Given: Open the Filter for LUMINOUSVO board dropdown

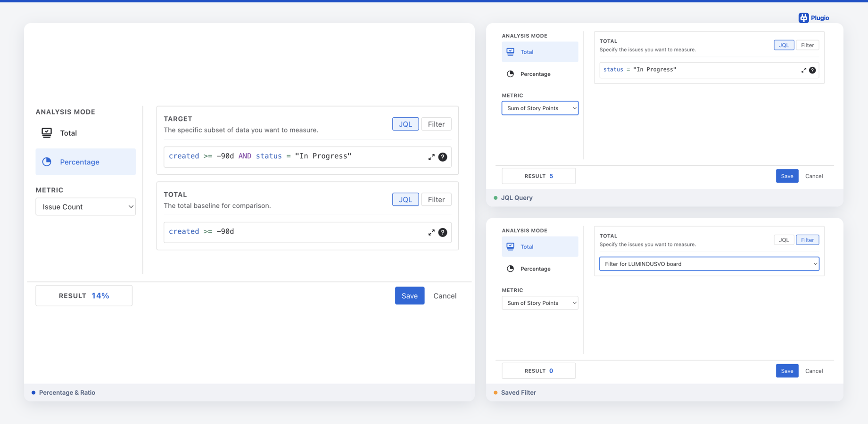Looking at the screenshot, I should [709, 264].
